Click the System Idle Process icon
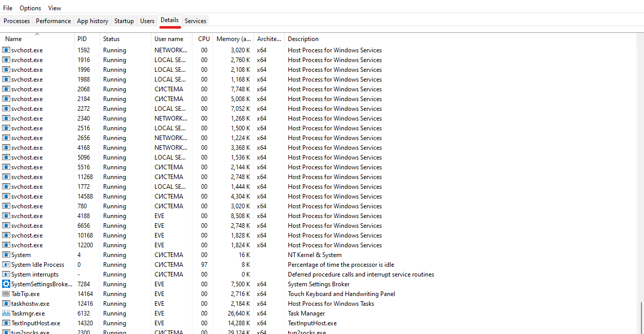644x334 pixels. (6, 265)
